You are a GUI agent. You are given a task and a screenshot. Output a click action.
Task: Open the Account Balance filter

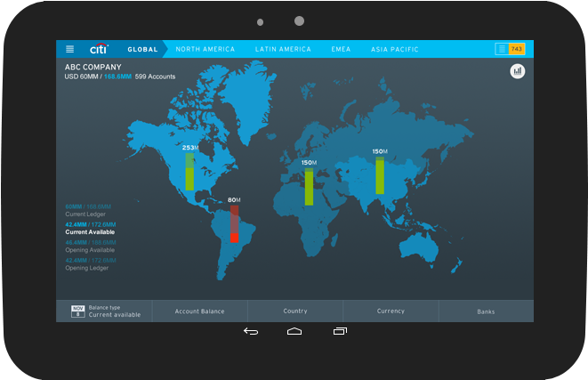pos(199,311)
